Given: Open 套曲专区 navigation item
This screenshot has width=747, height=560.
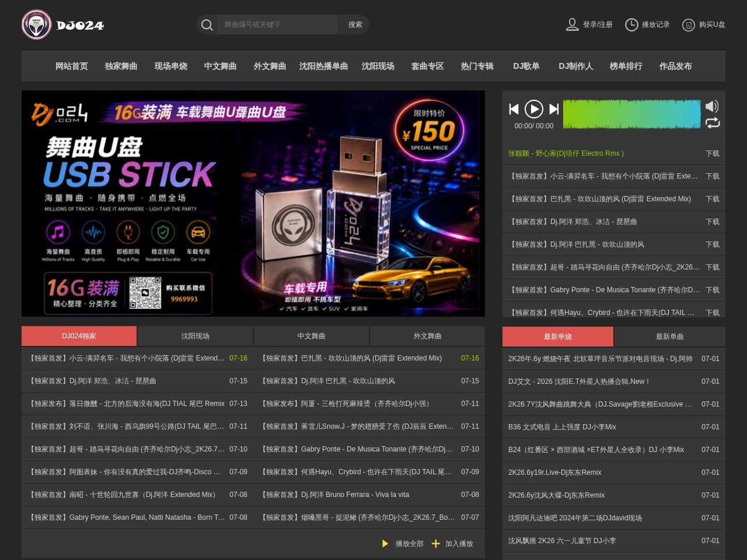Looking at the screenshot, I should (x=428, y=66).
